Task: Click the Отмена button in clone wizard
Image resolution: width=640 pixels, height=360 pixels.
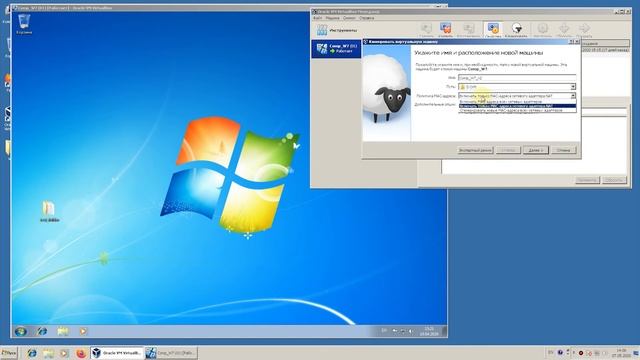Action: [563, 150]
